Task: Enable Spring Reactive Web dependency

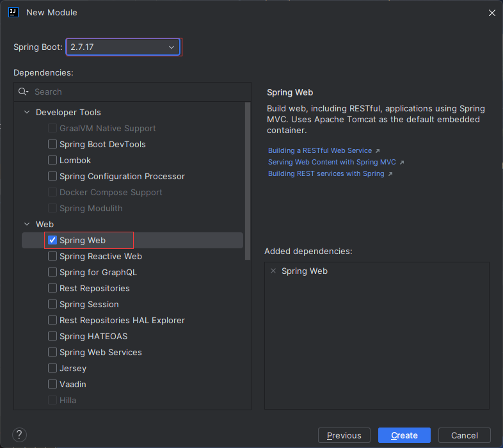Action: tap(52, 256)
